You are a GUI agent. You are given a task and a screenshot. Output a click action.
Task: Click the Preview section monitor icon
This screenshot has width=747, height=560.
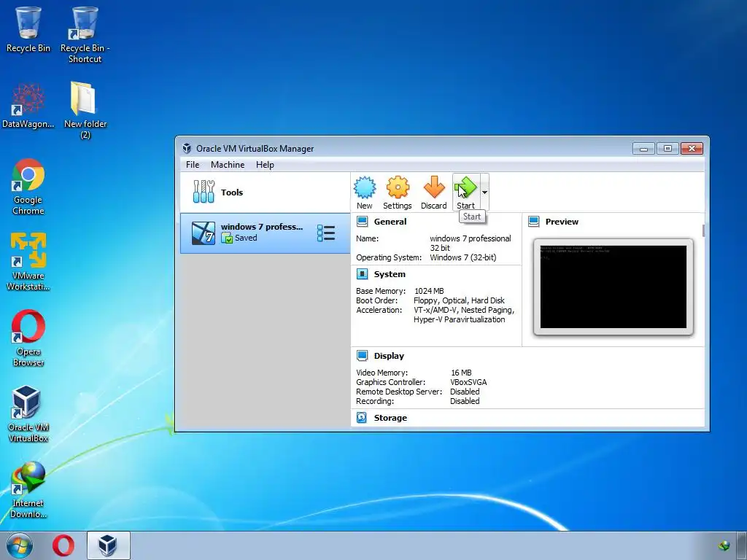(x=533, y=222)
